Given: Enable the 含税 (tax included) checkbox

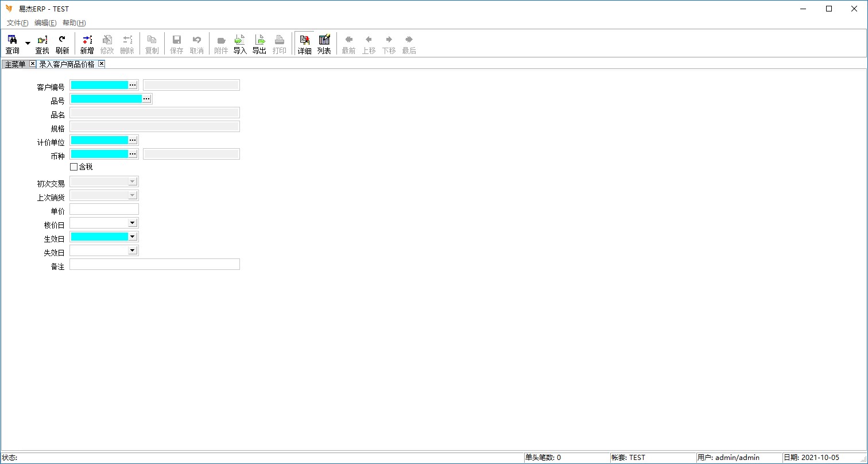Looking at the screenshot, I should (x=73, y=167).
